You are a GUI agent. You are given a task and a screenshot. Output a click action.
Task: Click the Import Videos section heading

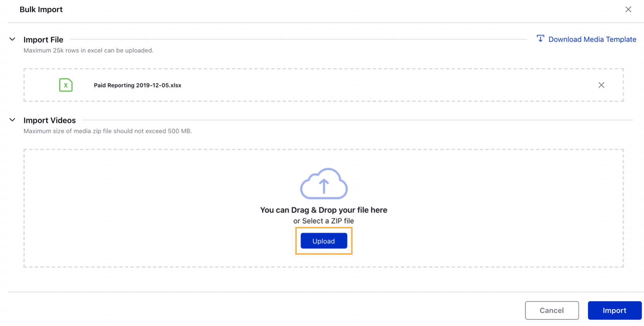coord(50,120)
